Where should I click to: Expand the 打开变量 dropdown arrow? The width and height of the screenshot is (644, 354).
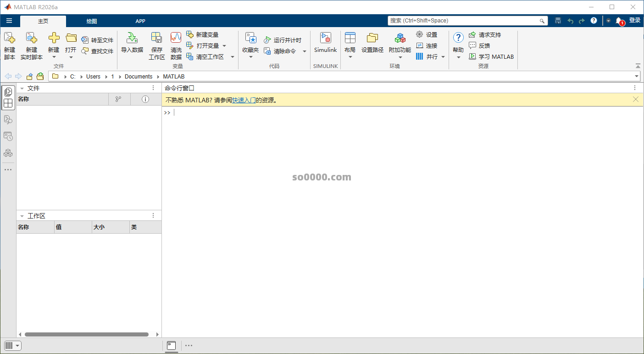pos(224,46)
